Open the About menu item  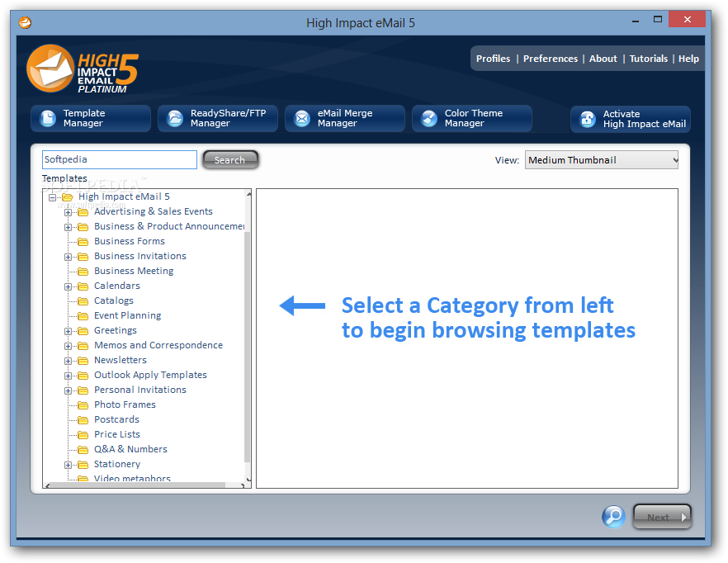[603, 59]
